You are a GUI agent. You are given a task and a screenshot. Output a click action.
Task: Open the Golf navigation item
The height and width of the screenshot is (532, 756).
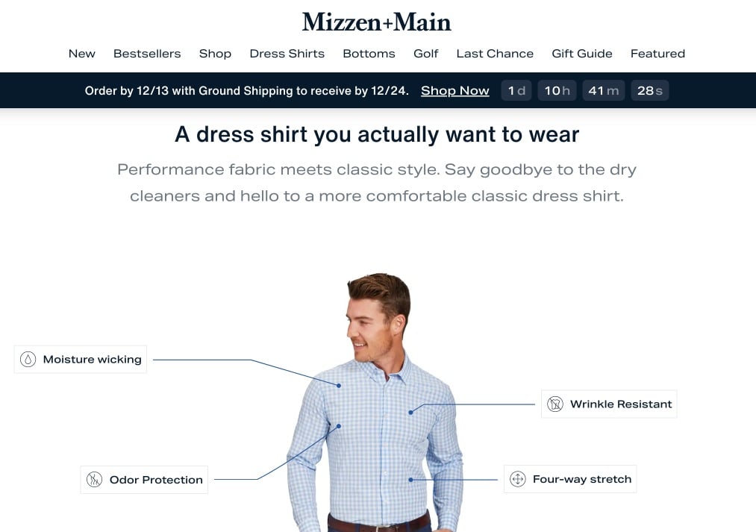point(425,54)
